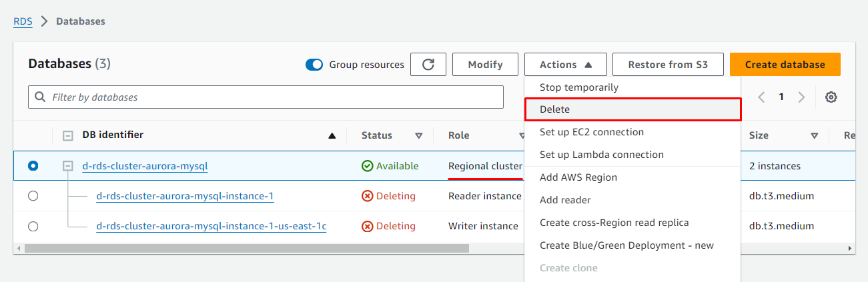Close the Actions dropdown menu

point(565,65)
